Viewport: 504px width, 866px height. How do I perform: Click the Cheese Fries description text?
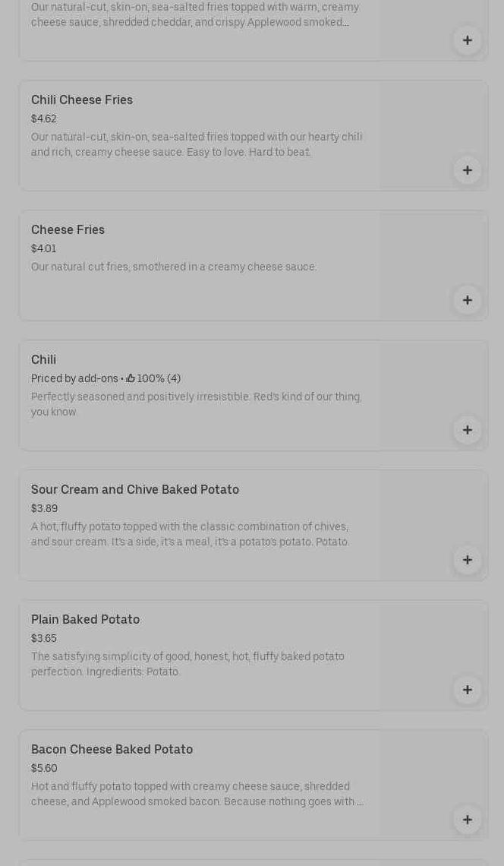tap(174, 267)
